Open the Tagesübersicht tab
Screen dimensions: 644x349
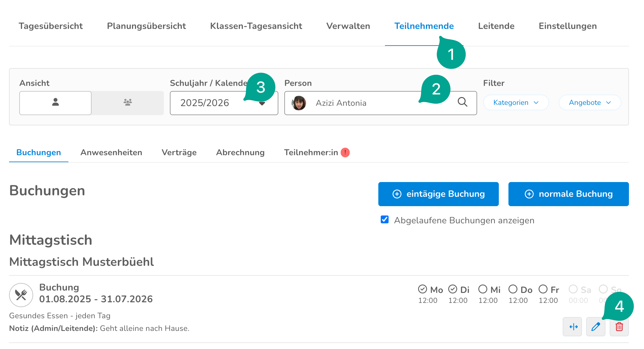(x=51, y=26)
